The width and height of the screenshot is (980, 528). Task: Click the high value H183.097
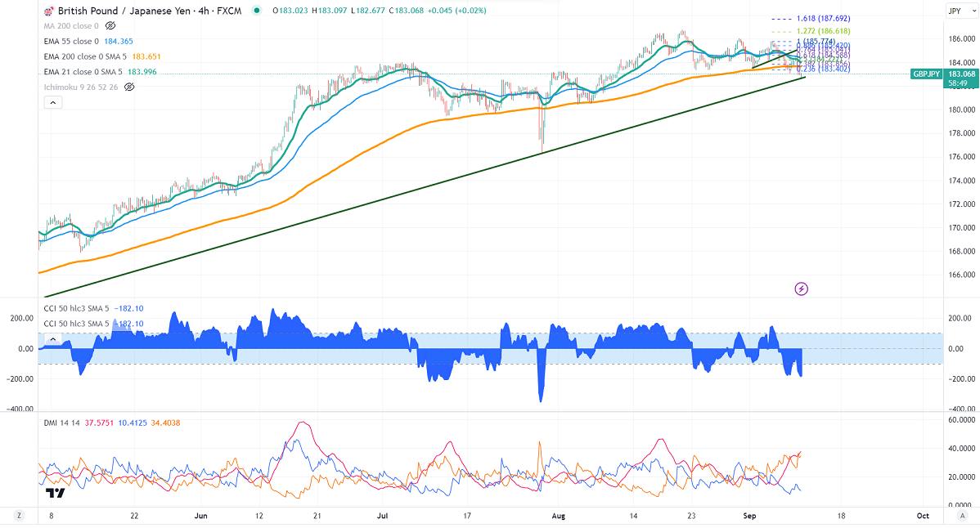click(330, 11)
